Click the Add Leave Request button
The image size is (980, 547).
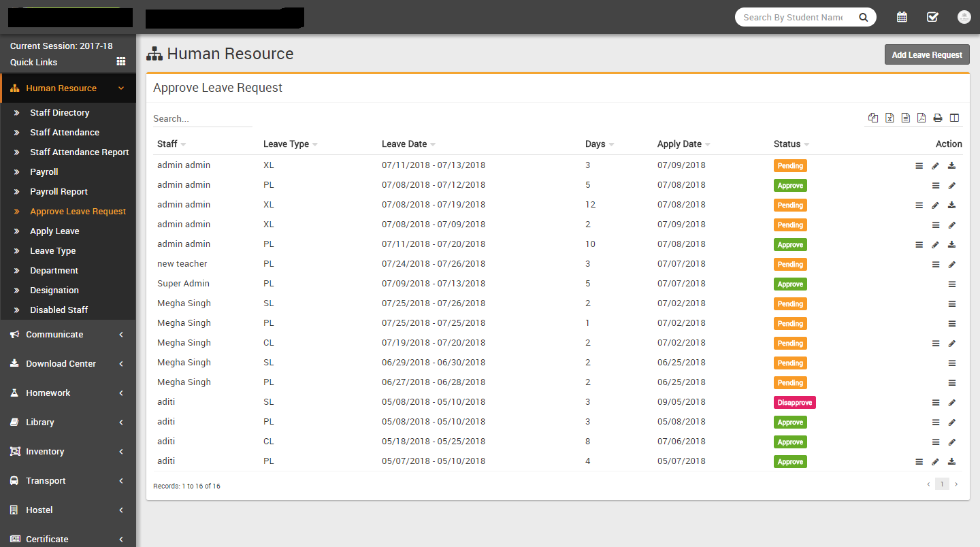click(927, 54)
